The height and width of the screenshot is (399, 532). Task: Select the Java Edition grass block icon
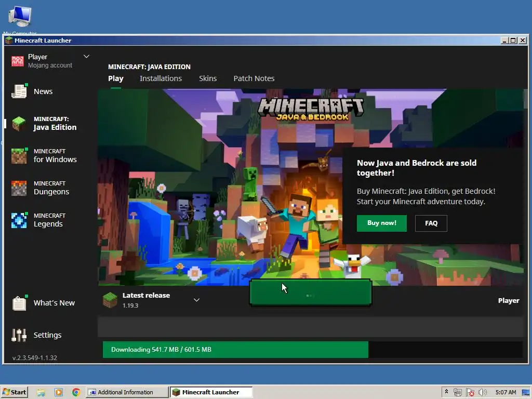pos(19,124)
